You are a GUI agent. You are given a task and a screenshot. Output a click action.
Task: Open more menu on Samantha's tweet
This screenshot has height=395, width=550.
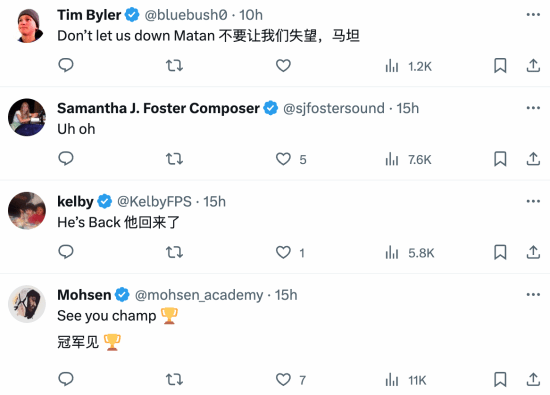pos(533,108)
